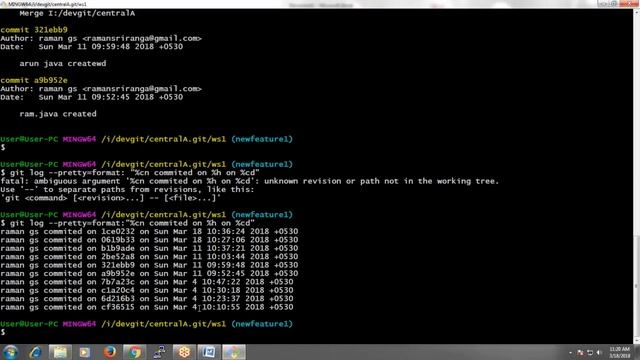Viewport: 640px width, 360px height.
Task: Click date line 'Sun Mar 11 09:52:45 2018'
Action: [x=92, y=97]
